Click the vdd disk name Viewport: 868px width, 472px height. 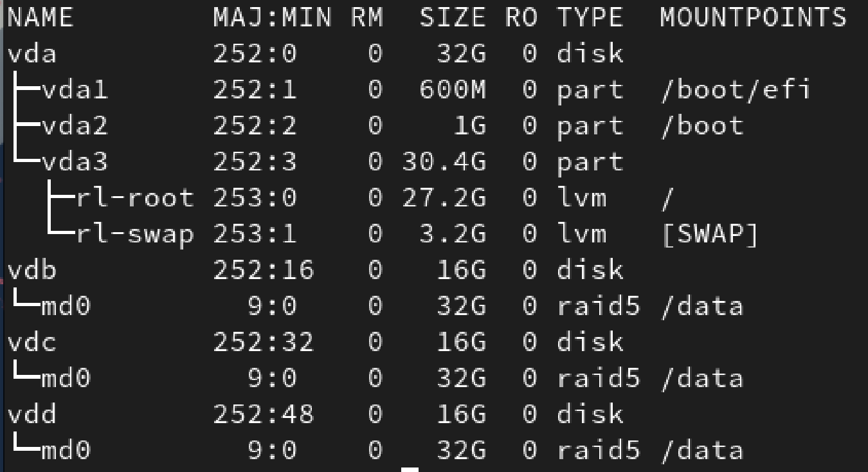[x=32, y=414]
